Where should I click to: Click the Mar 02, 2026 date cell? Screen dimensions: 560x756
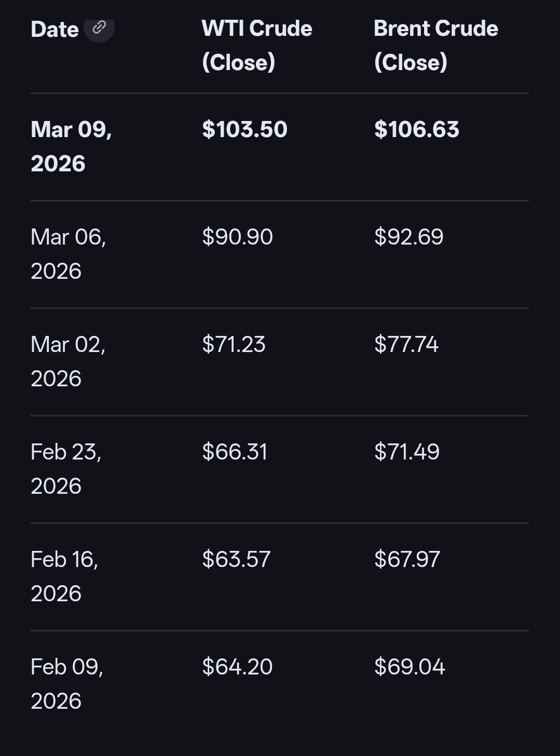(x=68, y=361)
